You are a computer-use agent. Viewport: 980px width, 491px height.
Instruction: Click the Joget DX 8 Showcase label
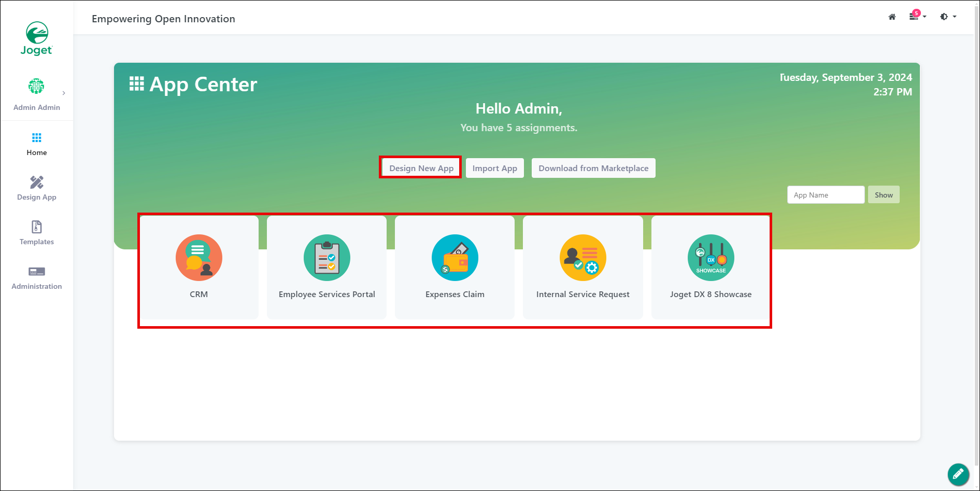click(711, 294)
